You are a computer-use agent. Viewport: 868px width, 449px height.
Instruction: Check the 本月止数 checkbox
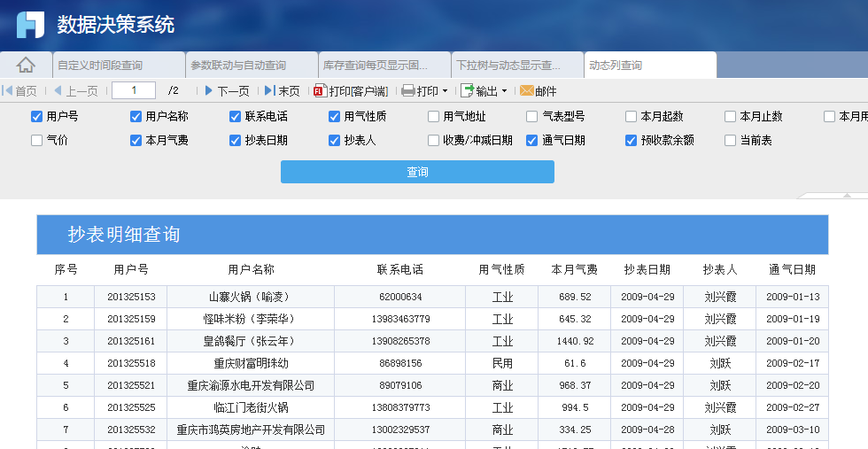click(x=730, y=116)
